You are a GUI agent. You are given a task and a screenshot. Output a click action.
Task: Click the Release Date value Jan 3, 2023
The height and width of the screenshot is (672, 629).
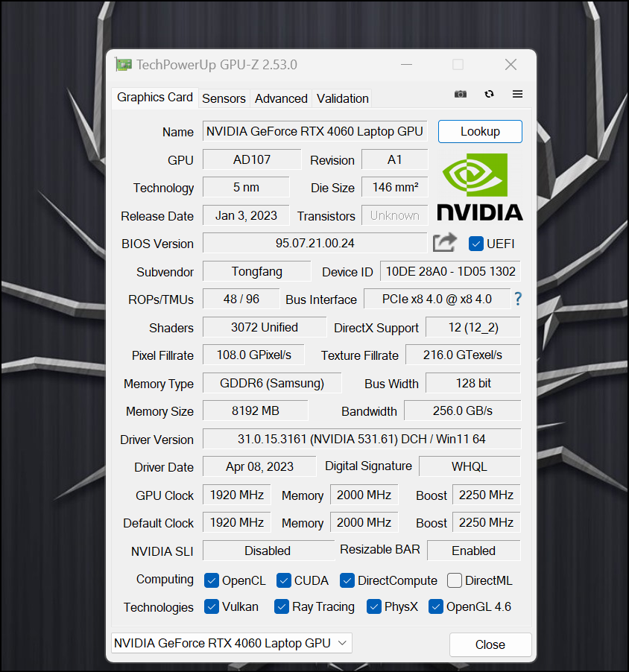click(246, 215)
